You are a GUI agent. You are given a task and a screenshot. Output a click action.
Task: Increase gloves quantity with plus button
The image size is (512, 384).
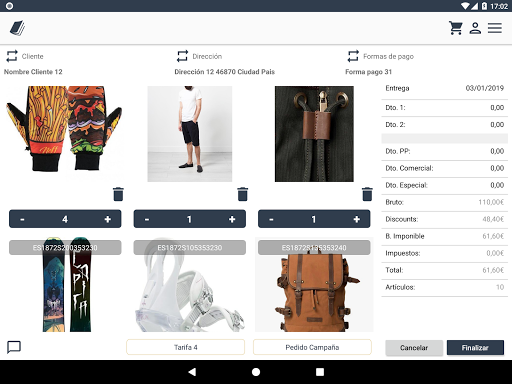tap(108, 219)
